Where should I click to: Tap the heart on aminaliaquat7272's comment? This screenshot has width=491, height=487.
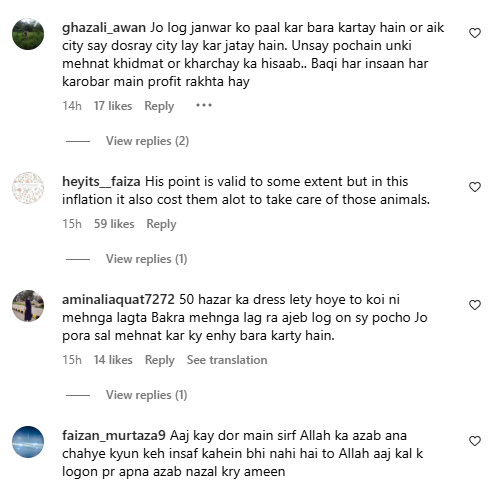[475, 305]
